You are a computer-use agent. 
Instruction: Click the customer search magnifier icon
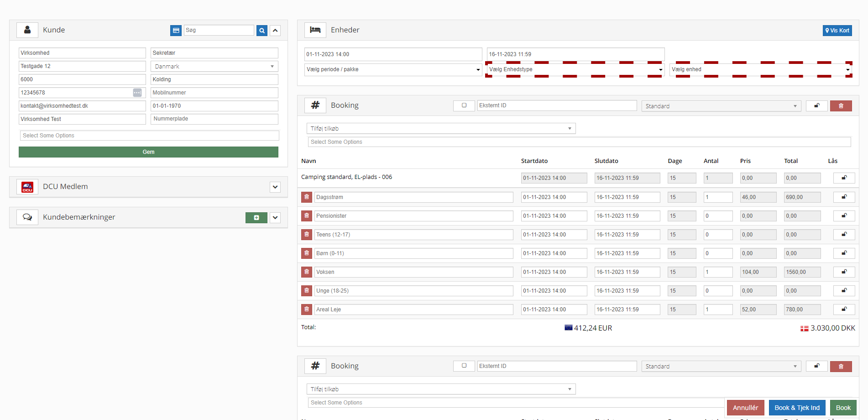261,31
